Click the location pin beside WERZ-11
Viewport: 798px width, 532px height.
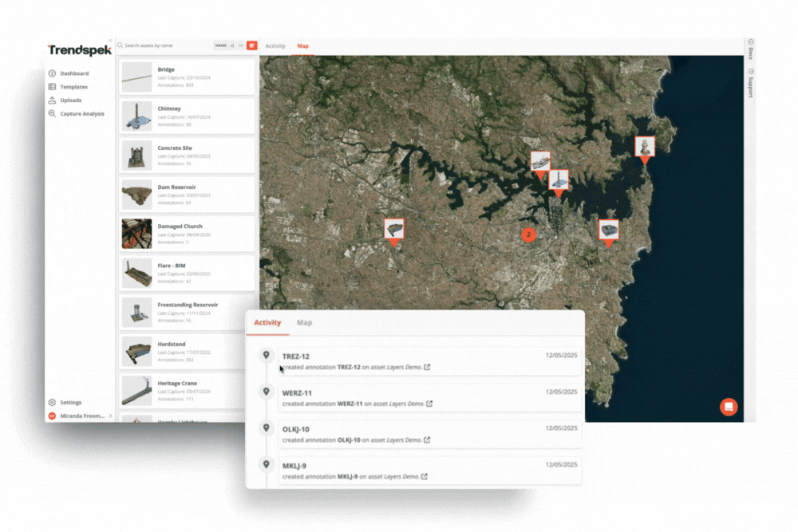(267, 392)
